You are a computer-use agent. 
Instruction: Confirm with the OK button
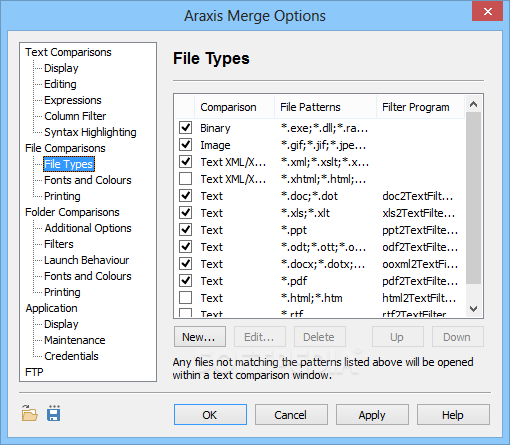210,415
